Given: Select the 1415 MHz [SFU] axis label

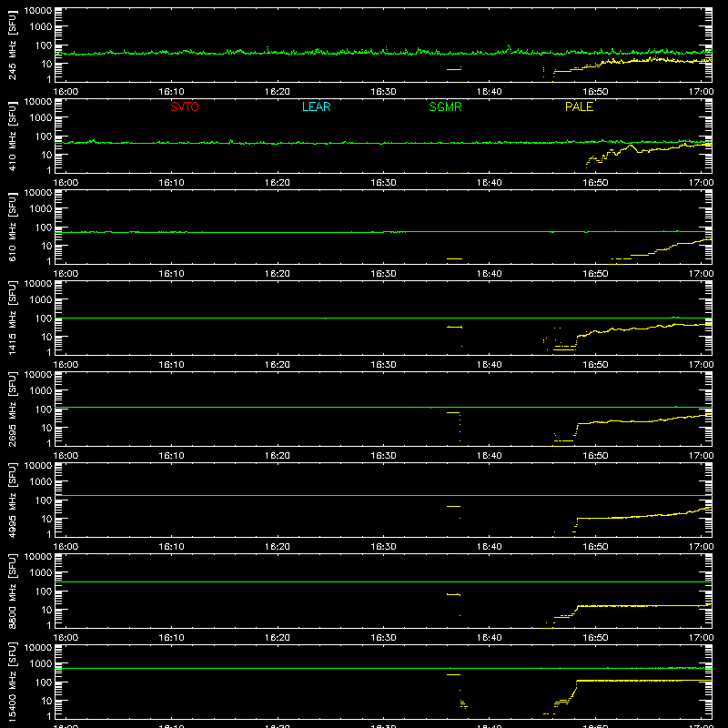Looking at the screenshot, I should coord(13,318).
